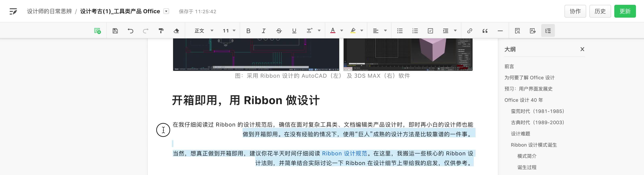Insert a horizontal divider line
Image resolution: width=644 pixels, height=175 pixels.
(500, 31)
